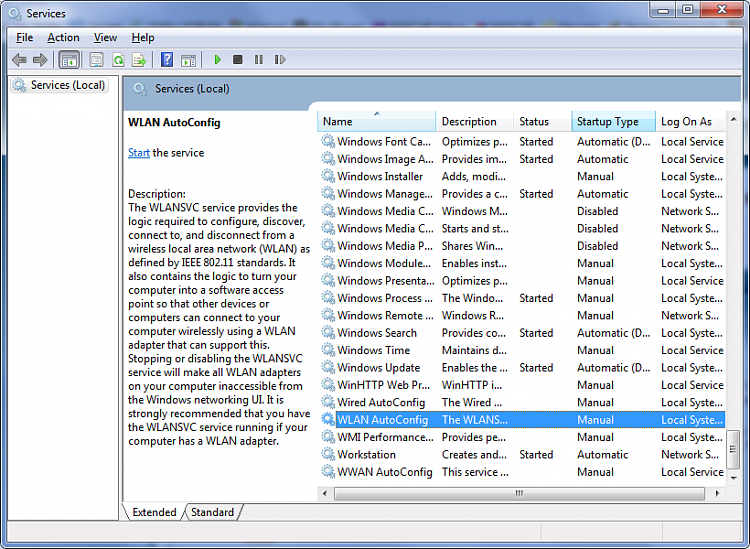The image size is (750, 549).
Task: Click the gear icon beside Windows Search
Action: click(x=328, y=332)
